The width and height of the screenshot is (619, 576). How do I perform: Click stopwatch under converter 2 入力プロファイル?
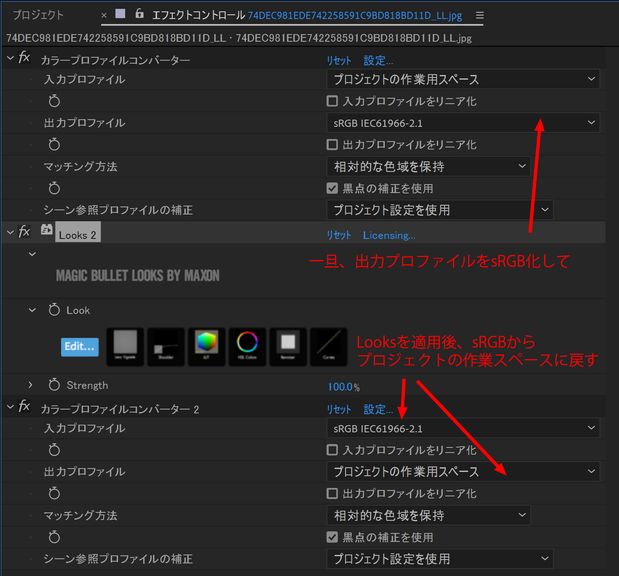[54, 450]
